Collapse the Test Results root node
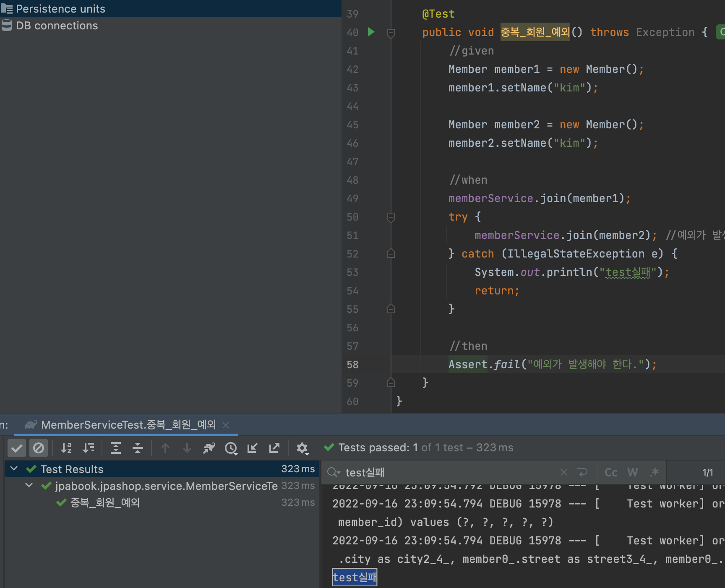Viewport: 725px width, 588px height. point(14,468)
